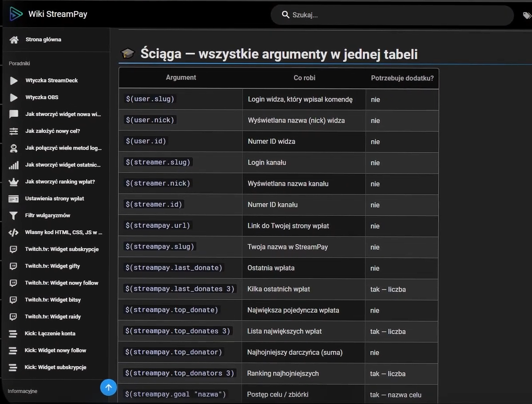Click funnel icon beside Filtr wulgaryzmów
The width and height of the screenshot is (532, 404).
(14, 215)
